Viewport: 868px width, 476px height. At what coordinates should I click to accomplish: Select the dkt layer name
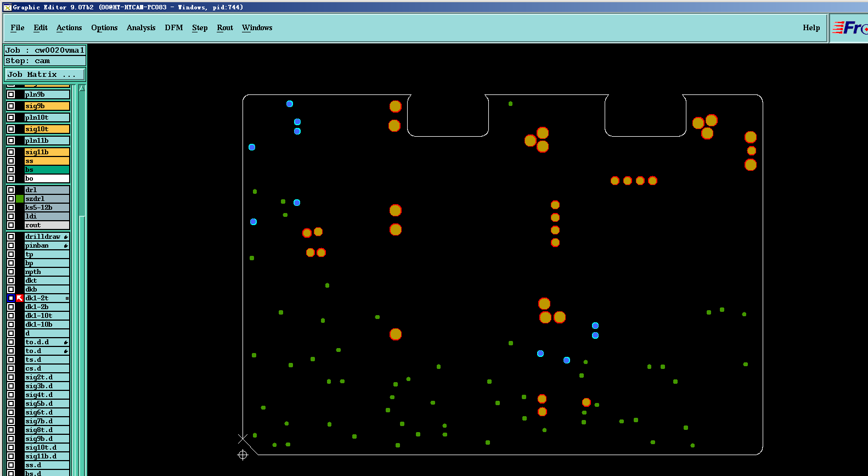[x=47, y=281]
